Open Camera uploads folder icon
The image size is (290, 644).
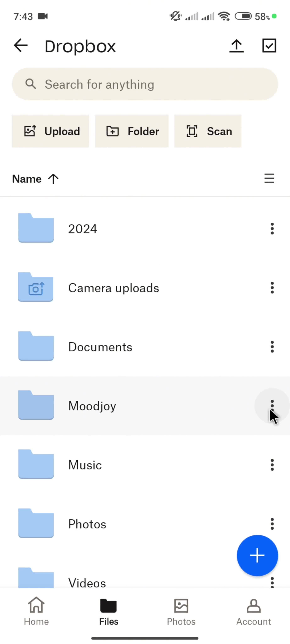coord(36,287)
